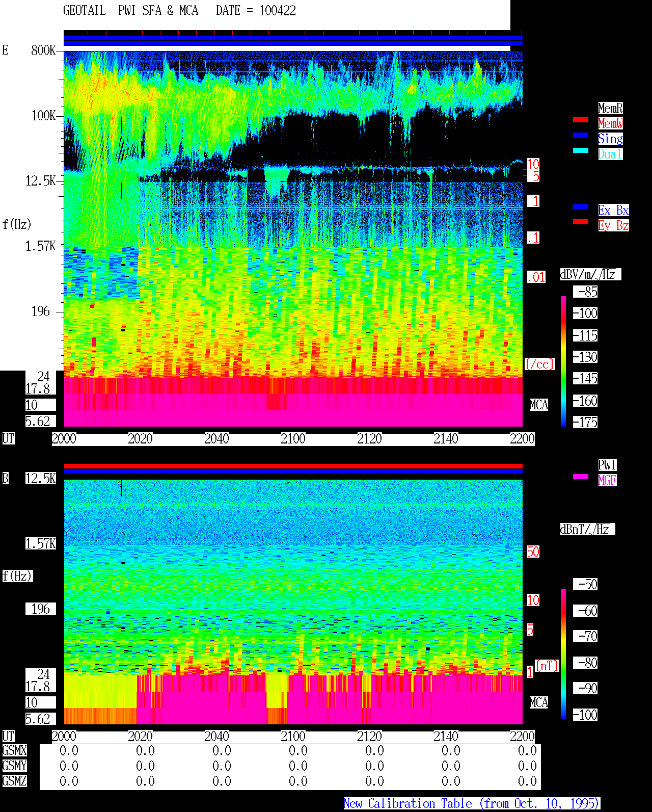This screenshot has width=652, height=812.
Task: Click the MemR legend label
Action: tap(610, 108)
